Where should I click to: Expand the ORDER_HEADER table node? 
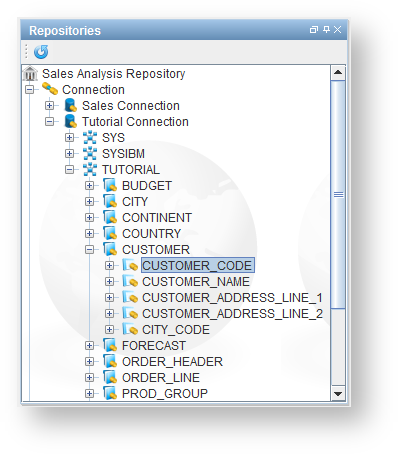point(89,361)
